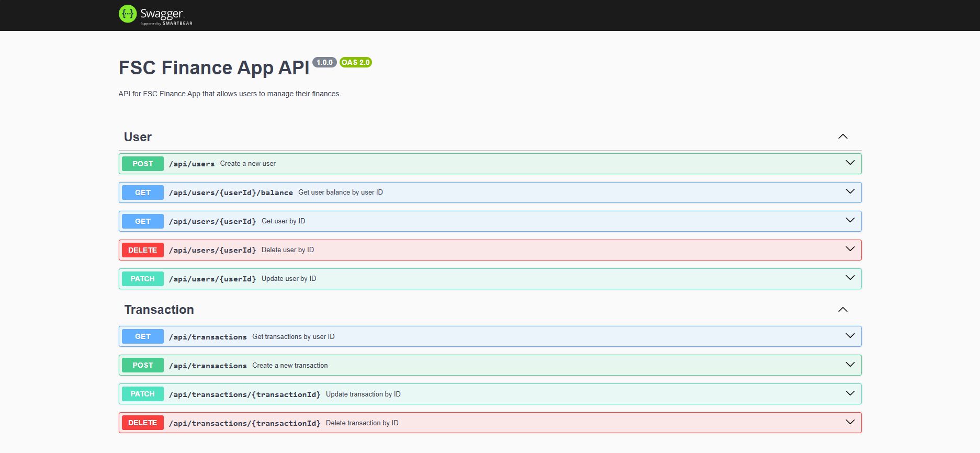Click the Swagger logo in header

point(155,15)
